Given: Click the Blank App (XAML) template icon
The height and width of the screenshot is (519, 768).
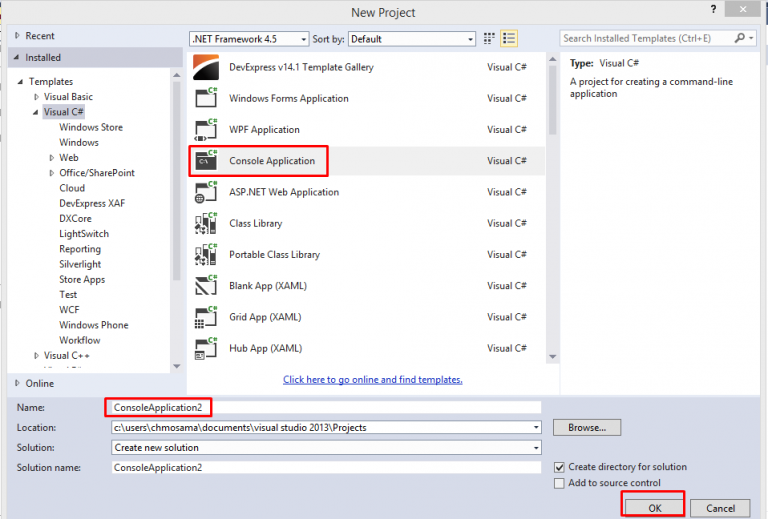Looking at the screenshot, I should tap(206, 286).
